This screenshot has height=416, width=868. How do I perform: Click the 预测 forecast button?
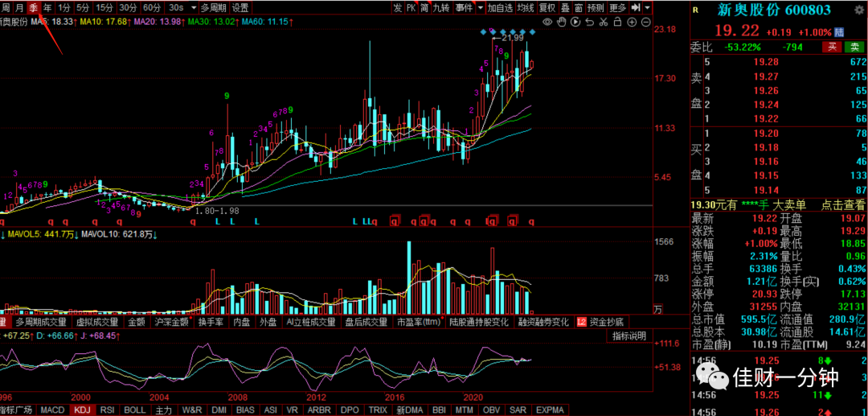(x=596, y=8)
